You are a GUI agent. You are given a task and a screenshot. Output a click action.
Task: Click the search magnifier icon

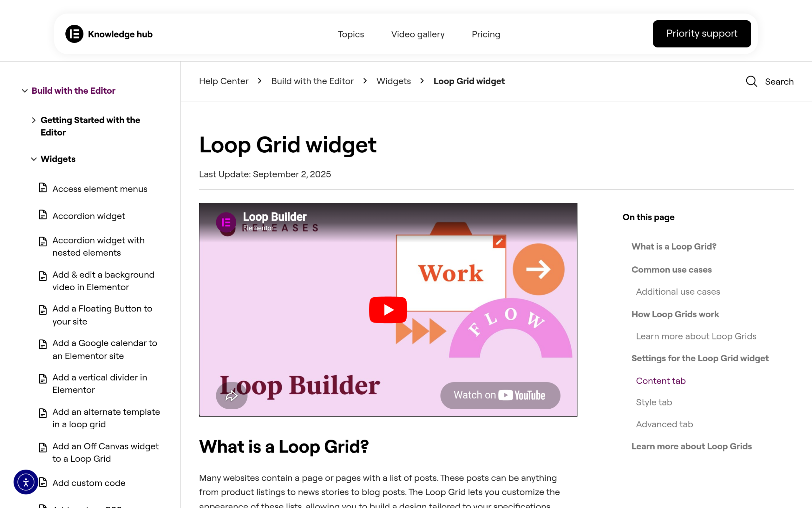click(x=751, y=81)
